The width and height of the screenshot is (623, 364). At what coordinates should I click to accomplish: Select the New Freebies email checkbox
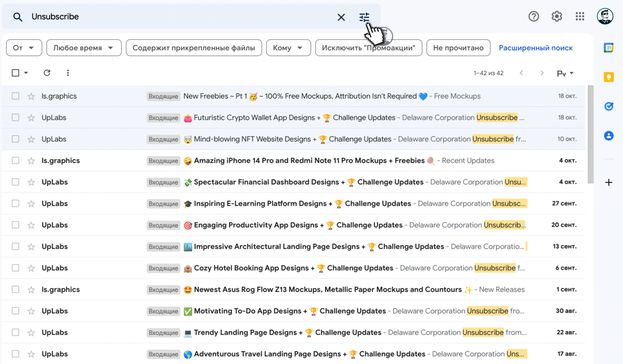point(16,96)
